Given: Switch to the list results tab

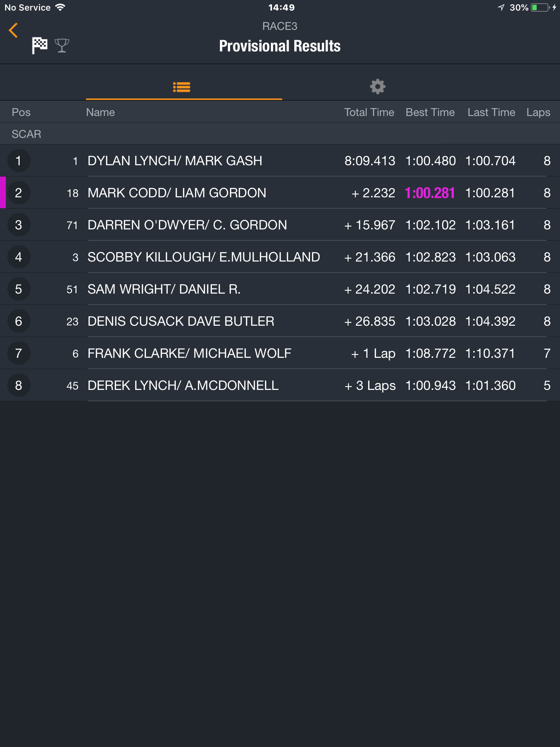Looking at the screenshot, I should click(x=182, y=87).
